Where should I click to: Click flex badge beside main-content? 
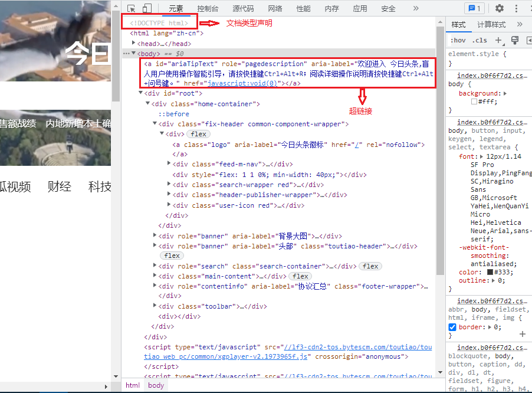click(x=300, y=276)
